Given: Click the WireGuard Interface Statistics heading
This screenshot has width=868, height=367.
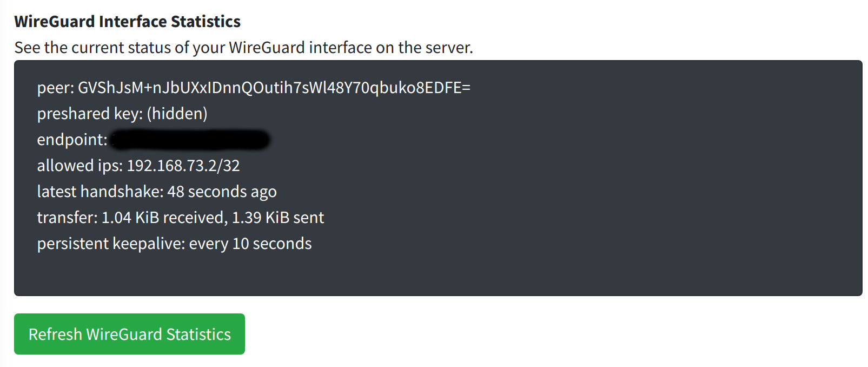Looking at the screenshot, I should [x=128, y=21].
